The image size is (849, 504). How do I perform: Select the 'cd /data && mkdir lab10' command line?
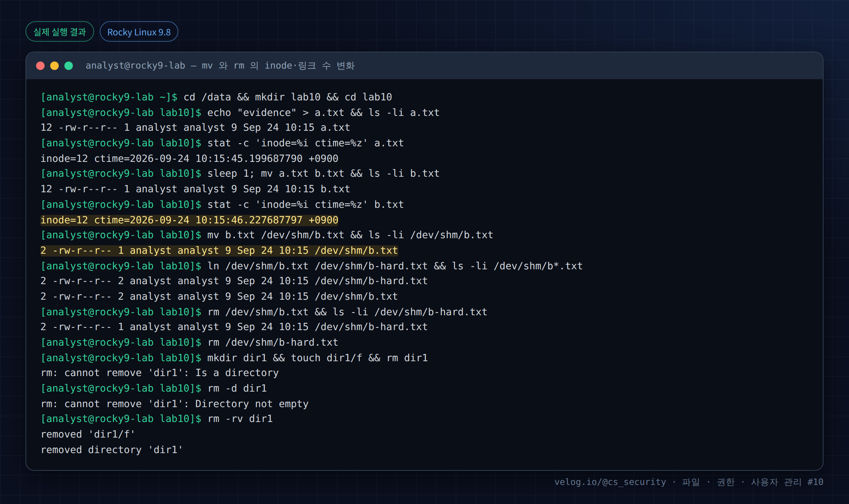pyautogui.click(x=216, y=97)
